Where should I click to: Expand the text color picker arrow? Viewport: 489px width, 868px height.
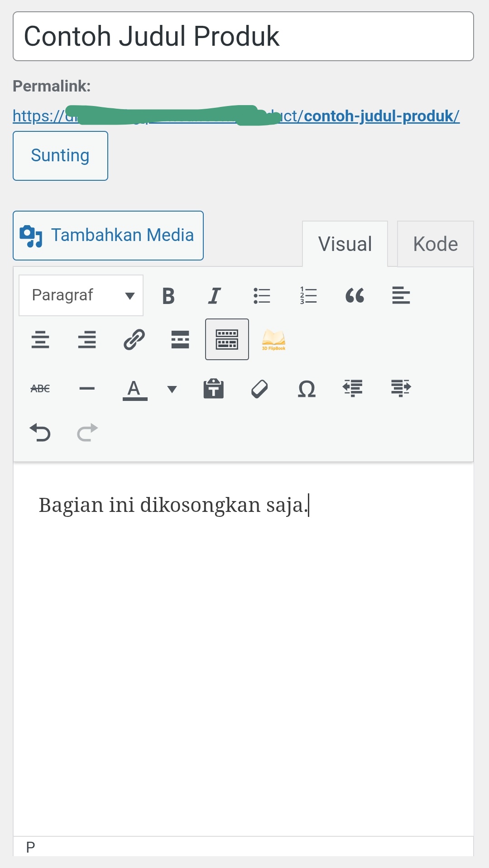[172, 389]
